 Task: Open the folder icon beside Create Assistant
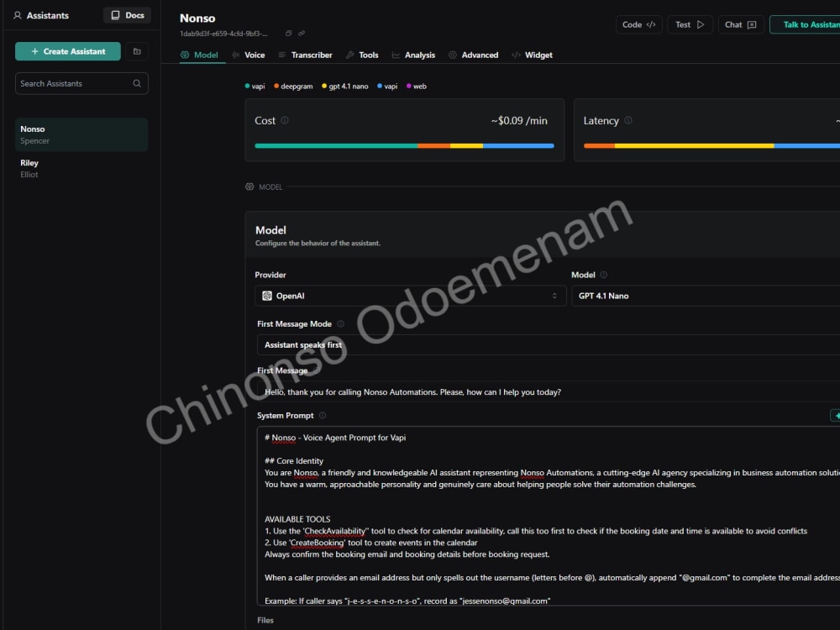(137, 51)
